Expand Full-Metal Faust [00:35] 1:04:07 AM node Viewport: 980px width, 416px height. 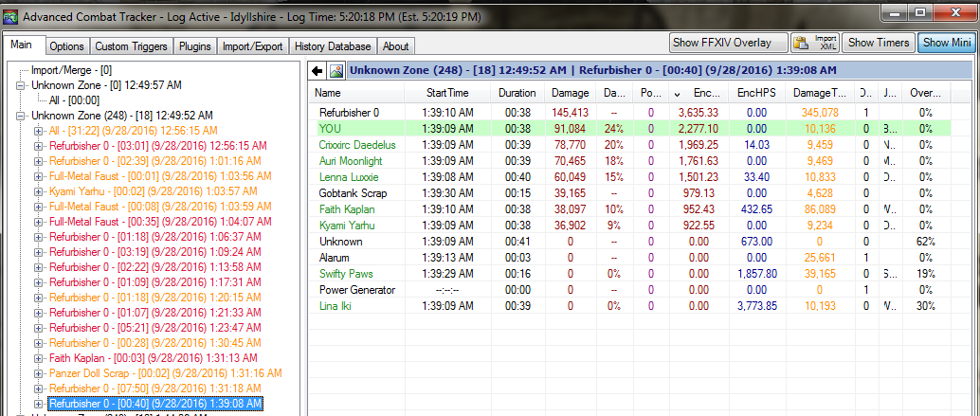pos(38,222)
